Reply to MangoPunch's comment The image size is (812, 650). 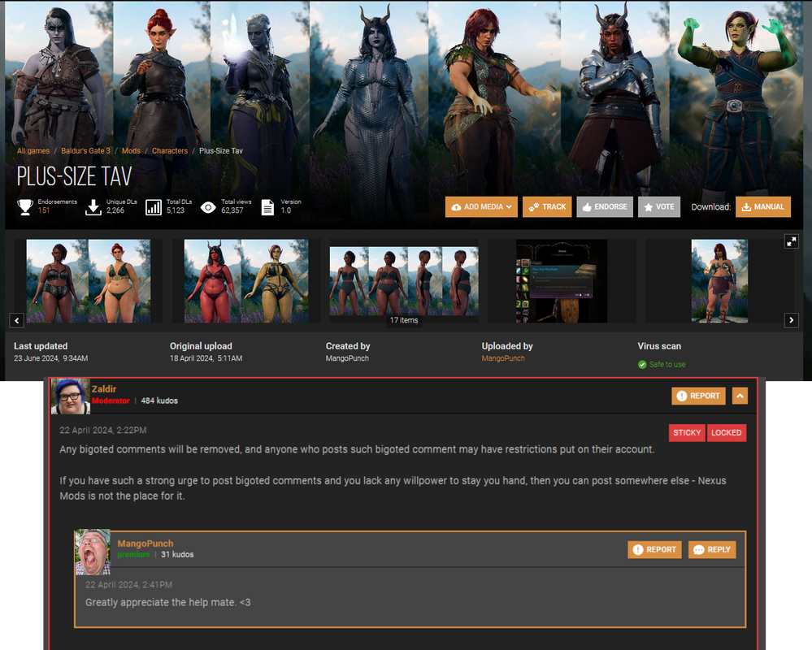712,549
